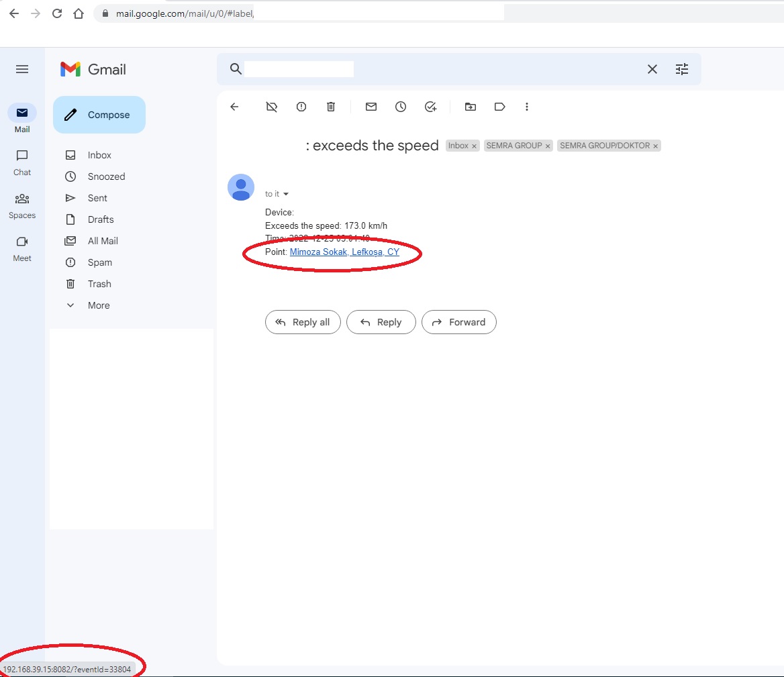This screenshot has height=677, width=784.
Task: Report this email as spam
Action: (x=301, y=107)
